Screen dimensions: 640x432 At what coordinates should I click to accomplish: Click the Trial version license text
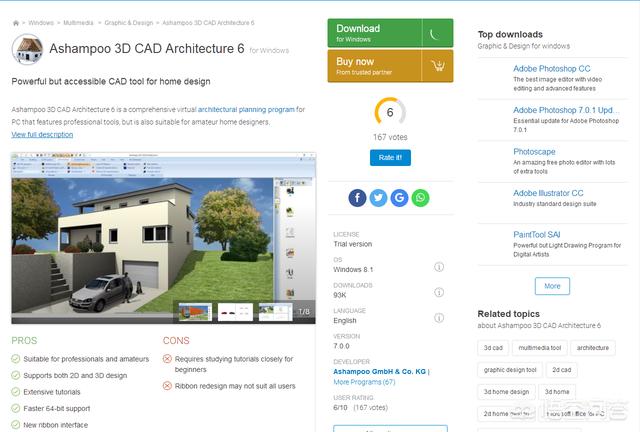(x=353, y=244)
